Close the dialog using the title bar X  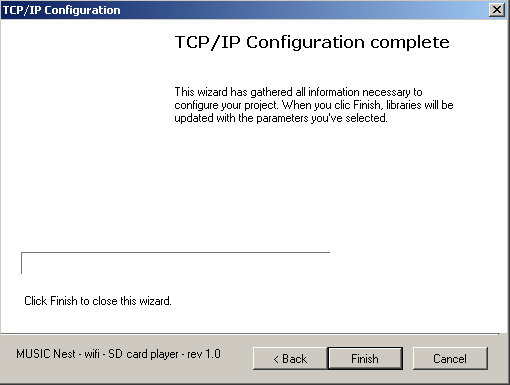(x=497, y=10)
